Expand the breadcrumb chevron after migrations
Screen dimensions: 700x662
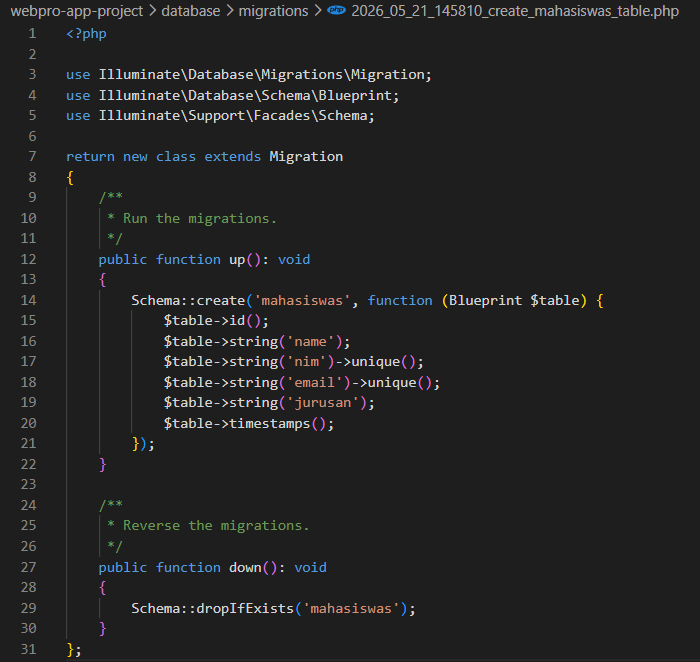pos(317,11)
